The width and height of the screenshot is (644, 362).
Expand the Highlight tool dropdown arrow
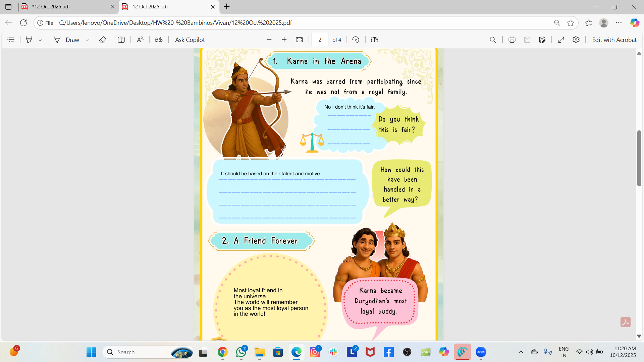(40, 40)
